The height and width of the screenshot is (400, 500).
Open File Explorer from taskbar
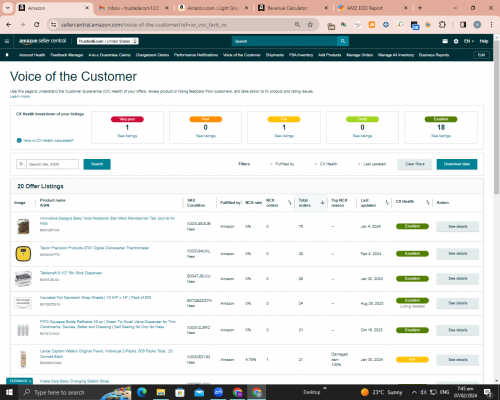161,392
